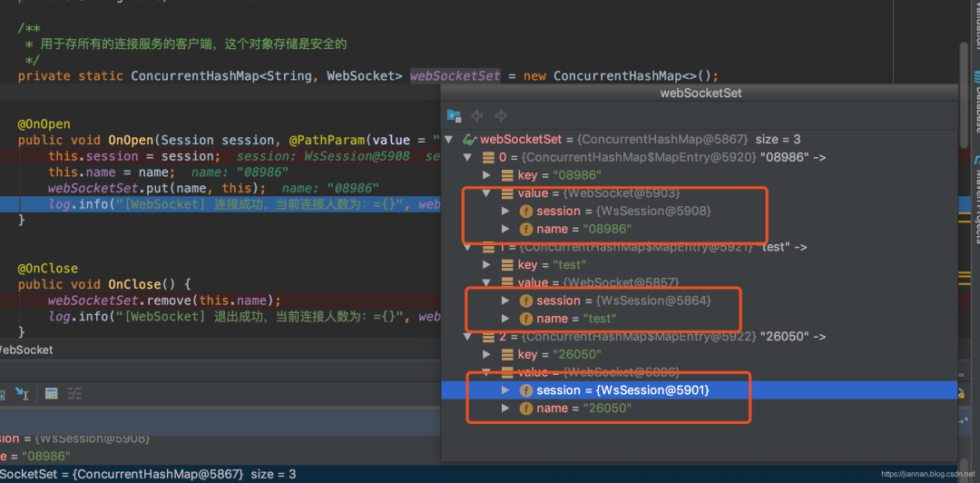This screenshot has width=980, height=483.
Task: Click the @OnClose annotation
Action: (47, 269)
